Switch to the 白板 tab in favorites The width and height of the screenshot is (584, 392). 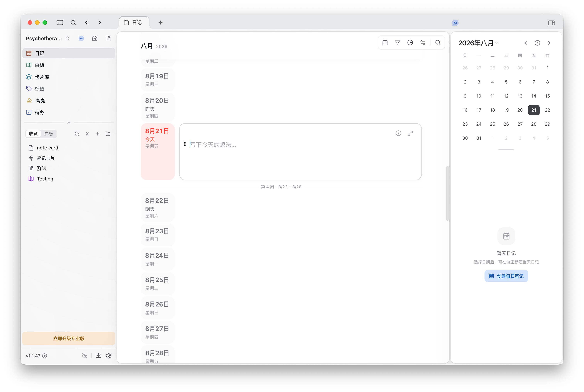tap(49, 134)
